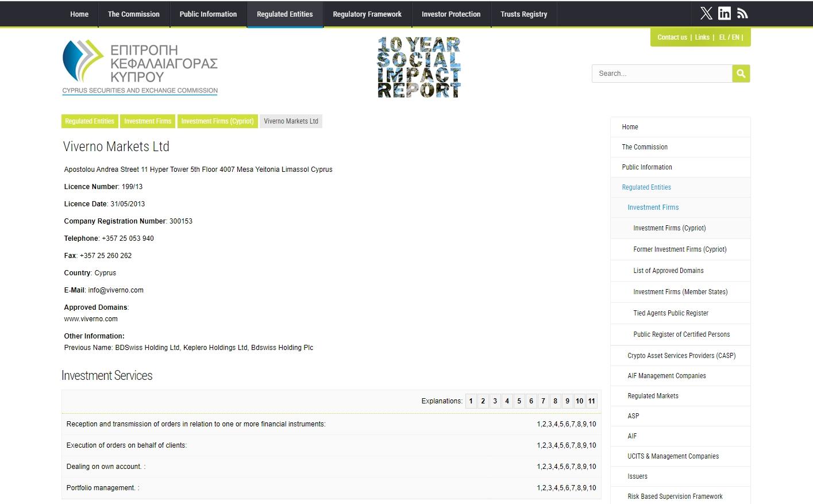Open explanation number 7
Image resolution: width=813 pixels, height=504 pixels.
(x=543, y=401)
